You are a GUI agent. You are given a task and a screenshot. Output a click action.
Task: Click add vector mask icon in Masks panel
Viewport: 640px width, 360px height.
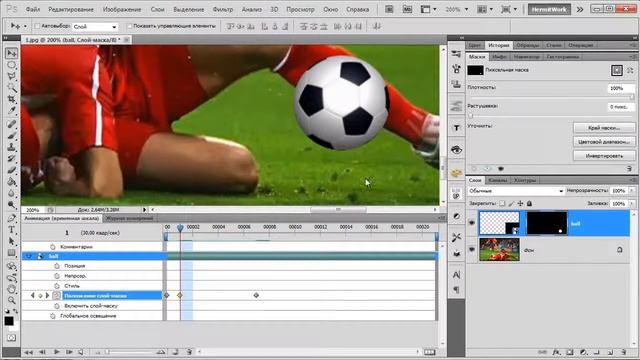tap(631, 70)
